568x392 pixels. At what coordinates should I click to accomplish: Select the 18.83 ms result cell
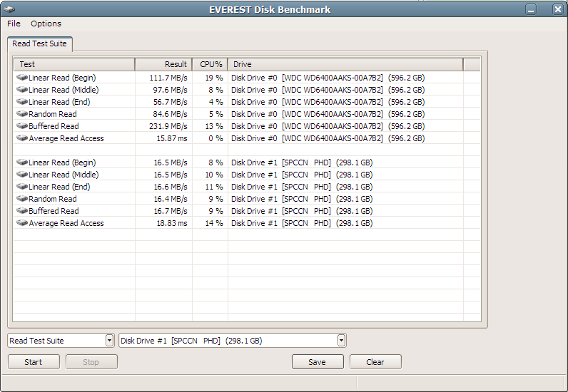(172, 223)
